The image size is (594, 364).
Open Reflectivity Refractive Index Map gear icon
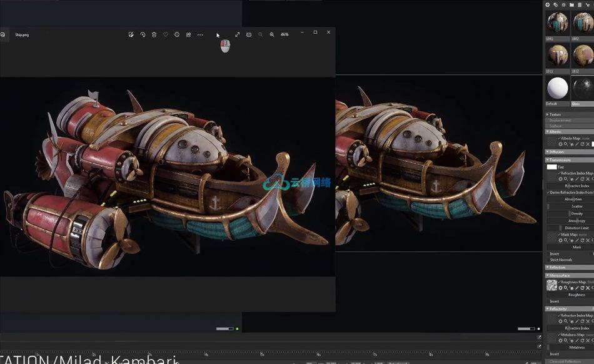point(560,321)
